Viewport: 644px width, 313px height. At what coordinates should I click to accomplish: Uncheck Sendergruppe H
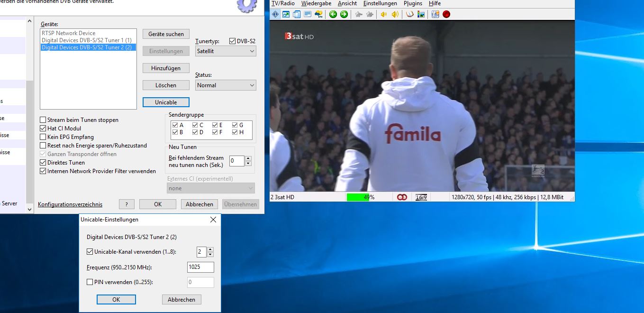tap(235, 132)
